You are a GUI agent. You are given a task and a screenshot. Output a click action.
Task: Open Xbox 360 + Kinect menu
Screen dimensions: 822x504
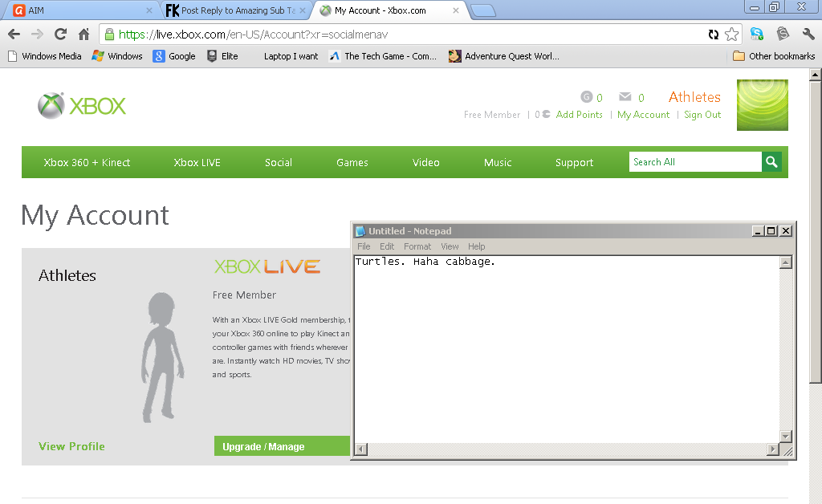click(87, 162)
